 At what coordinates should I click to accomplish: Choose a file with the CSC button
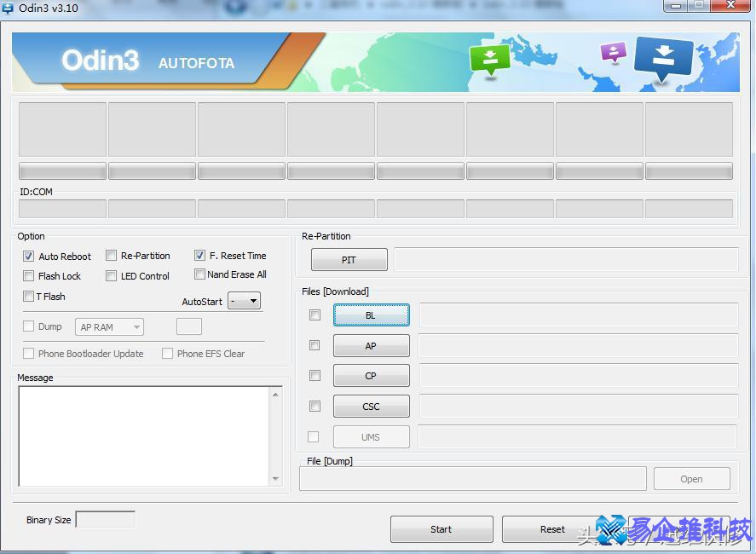coord(371,407)
